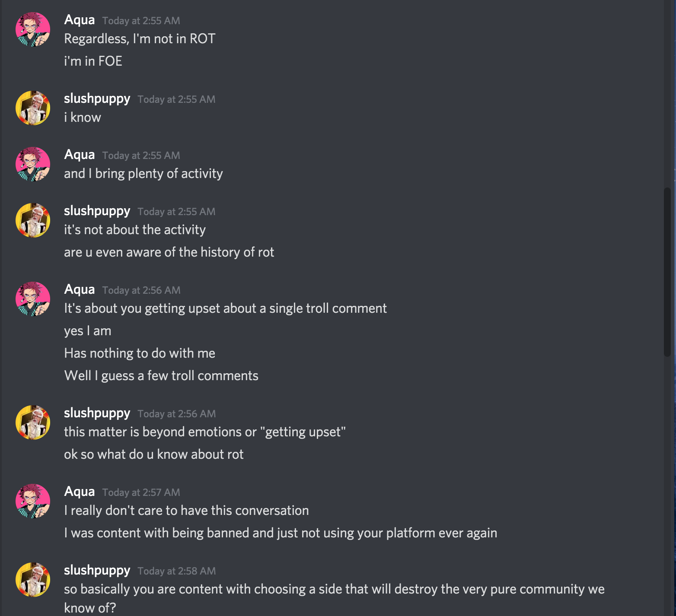This screenshot has height=616, width=676.
Task: Click the 'Today at 2:57 AM' timestamp
Action: click(141, 492)
